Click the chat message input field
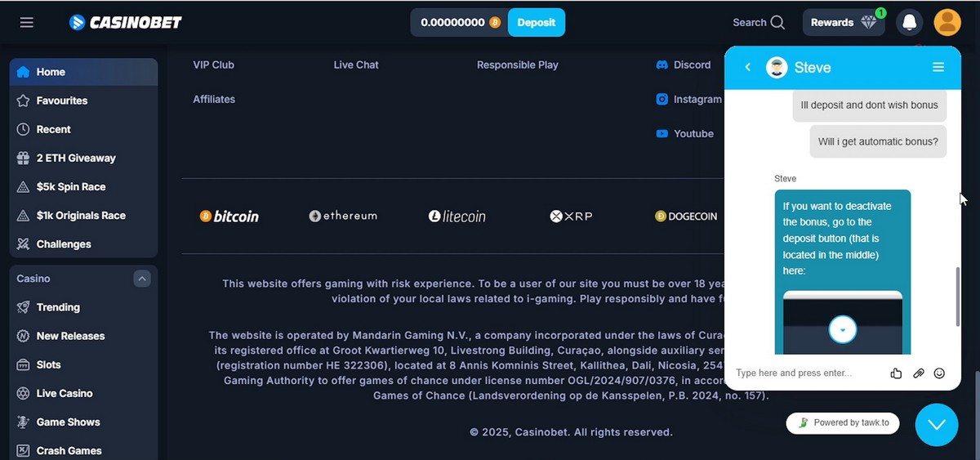Screen dimensions: 980x460 pos(804,373)
